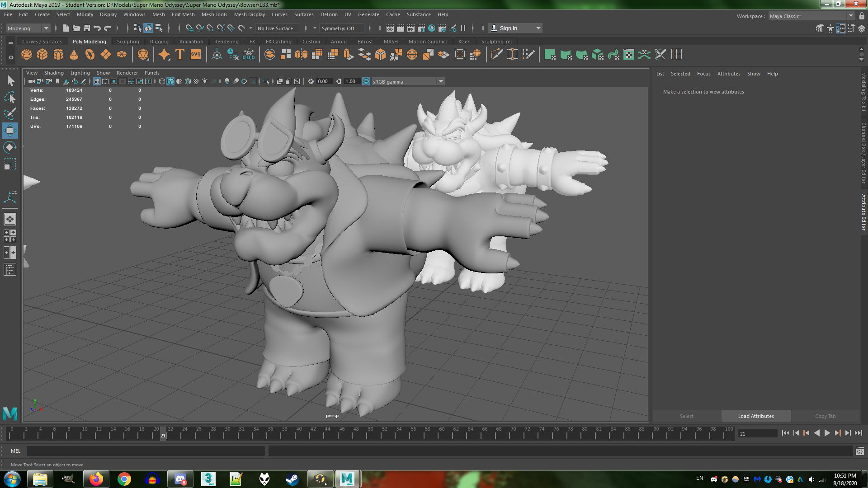The width and height of the screenshot is (868, 488).
Task: Click the Load Attributes button
Action: tap(756, 416)
